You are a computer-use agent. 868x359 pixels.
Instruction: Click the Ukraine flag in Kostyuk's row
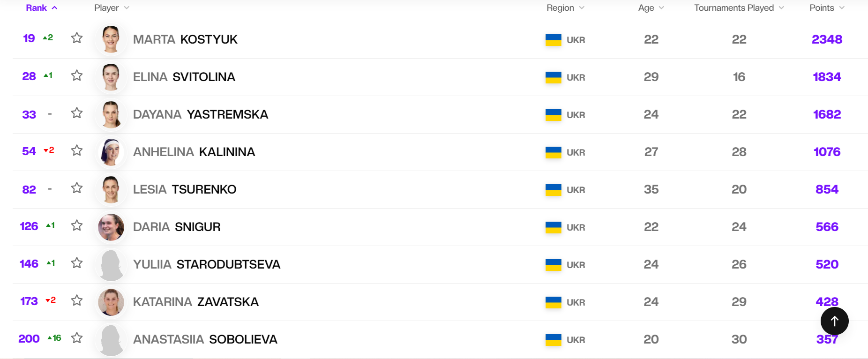click(x=553, y=40)
